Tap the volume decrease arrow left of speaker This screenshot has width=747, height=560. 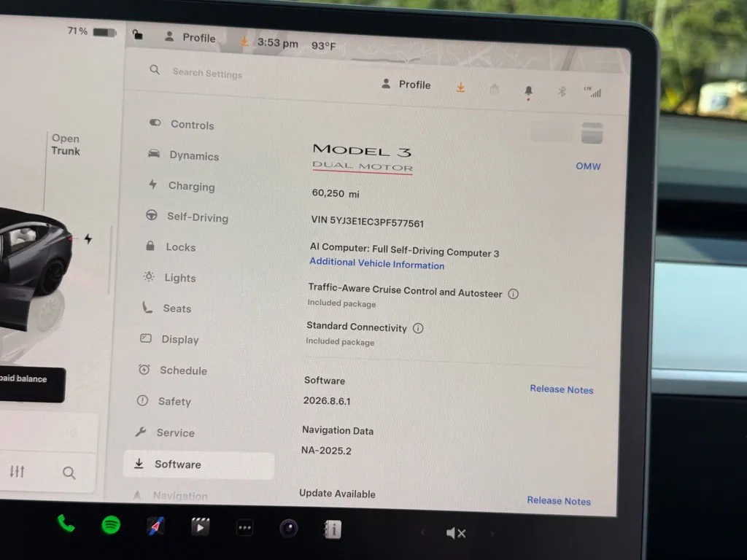[422, 532]
